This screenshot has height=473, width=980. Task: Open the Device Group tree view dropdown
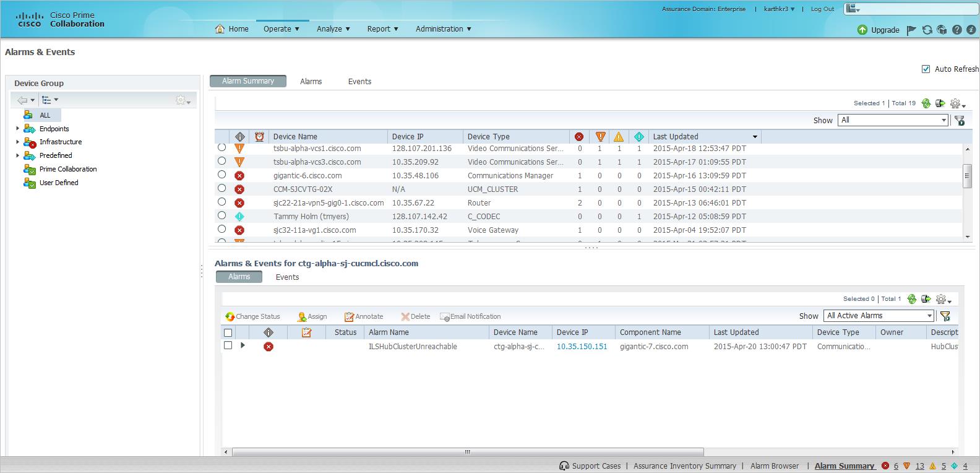[49, 100]
